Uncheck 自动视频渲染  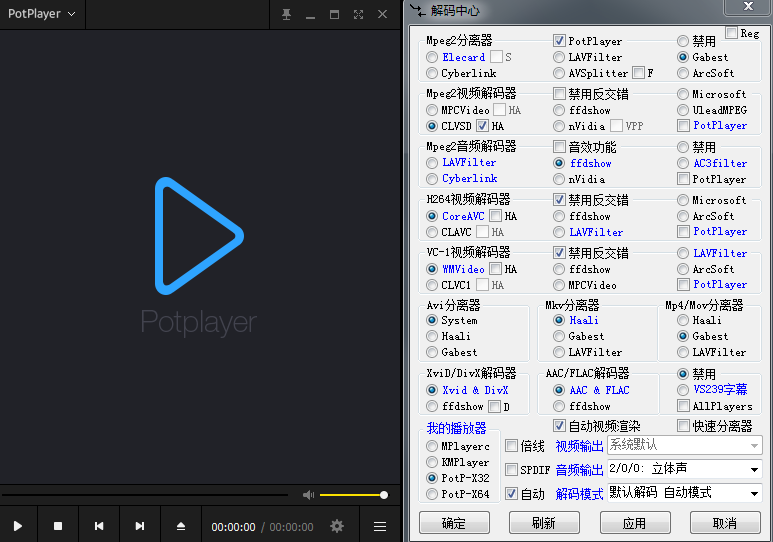pos(559,426)
